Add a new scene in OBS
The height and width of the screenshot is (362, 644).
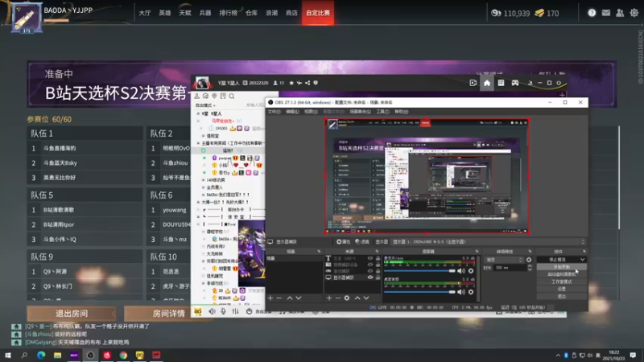coord(270,298)
